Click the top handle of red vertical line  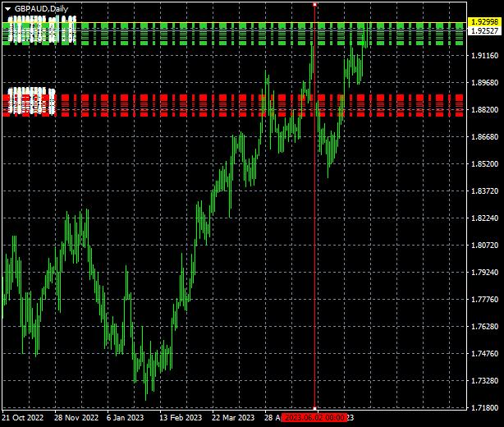click(315, 4)
